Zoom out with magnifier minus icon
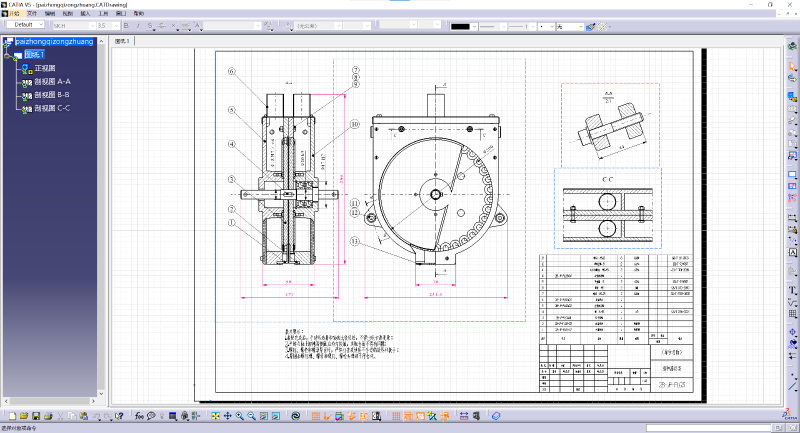Screen dimensions: 800x433 coord(252,416)
